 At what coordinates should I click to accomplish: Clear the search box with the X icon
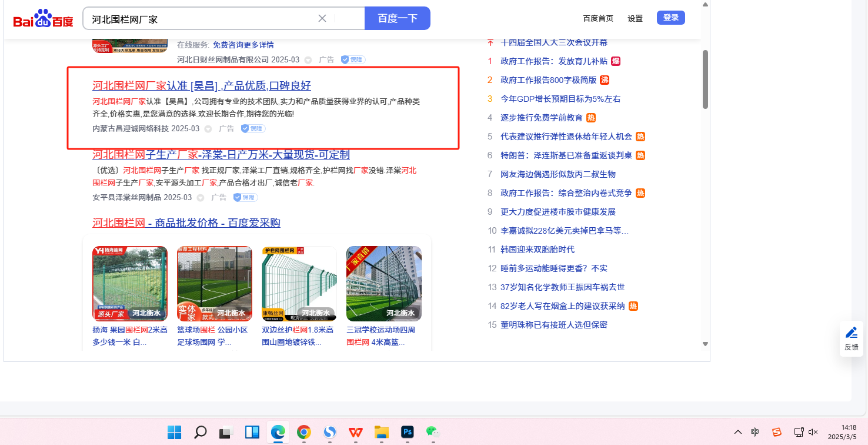[x=322, y=18]
